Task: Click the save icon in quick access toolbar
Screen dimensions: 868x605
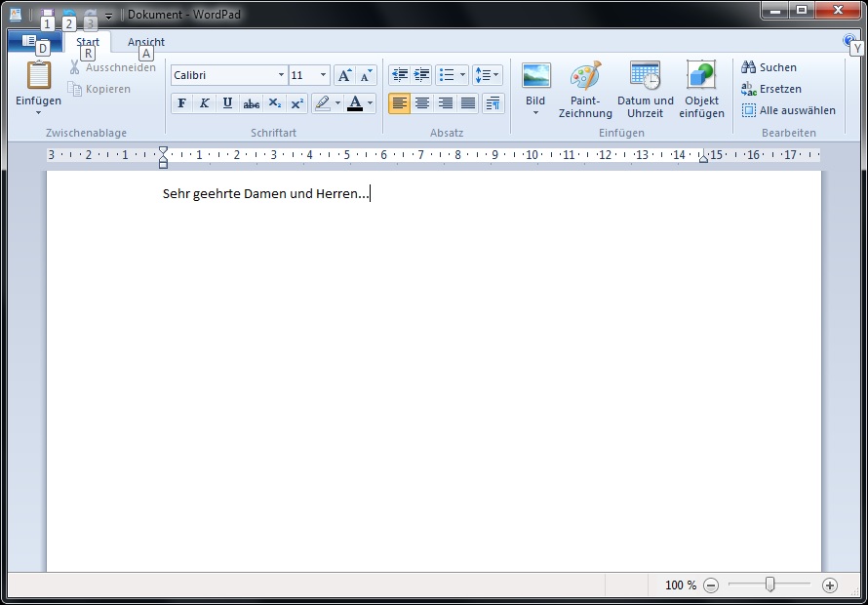Action: coord(48,15)
